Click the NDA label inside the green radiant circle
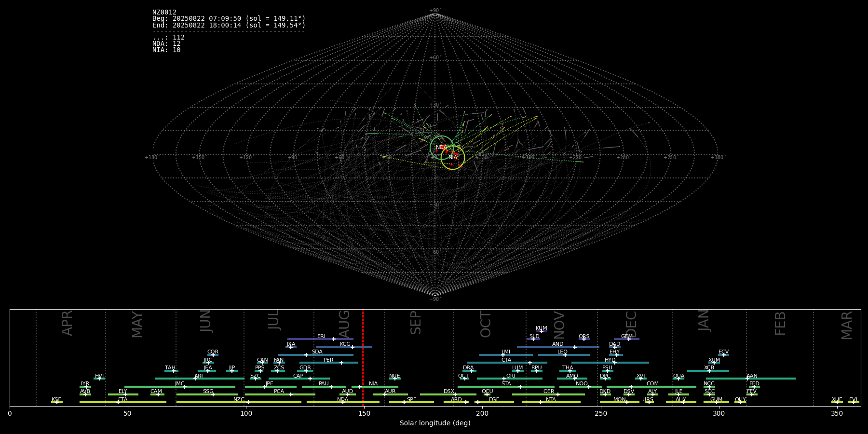868x434 pixels. click(441, 147)
